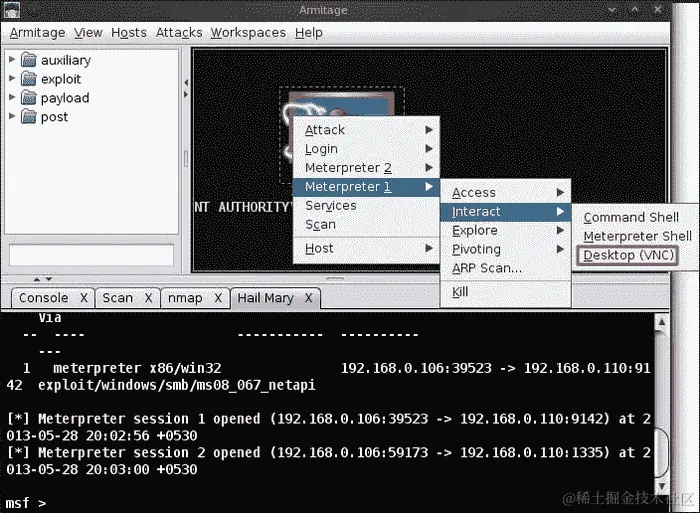Click the Armitage window icon in title bar
Screen dimensions: 700x513
pyautogui.click(x=12, y=10)
